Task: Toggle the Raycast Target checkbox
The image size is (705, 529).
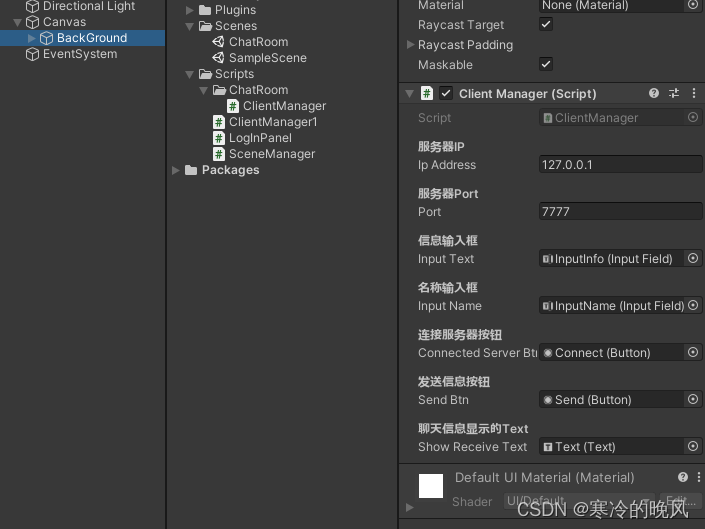Action: tap(546, 24)
